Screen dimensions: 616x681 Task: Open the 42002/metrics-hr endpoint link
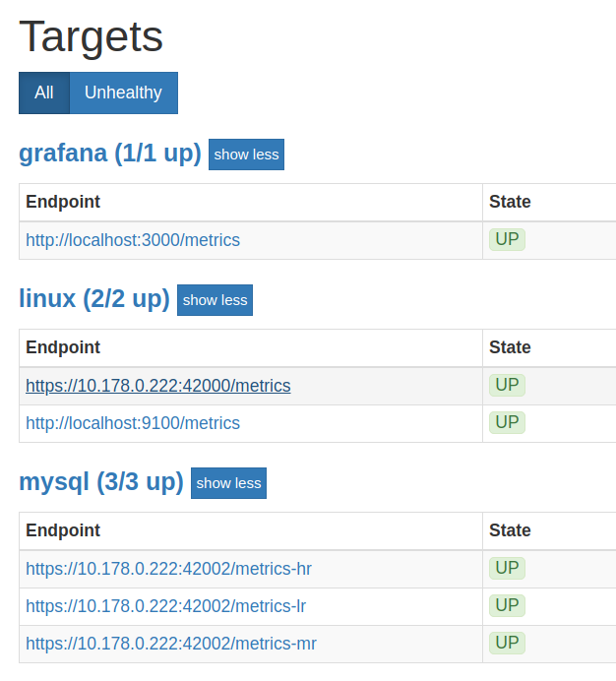point(168,569)
